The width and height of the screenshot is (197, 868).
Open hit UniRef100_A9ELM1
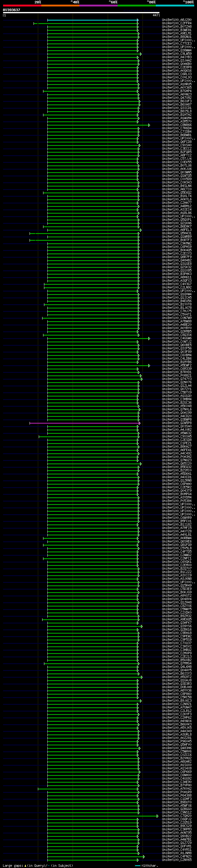(177, 33)
